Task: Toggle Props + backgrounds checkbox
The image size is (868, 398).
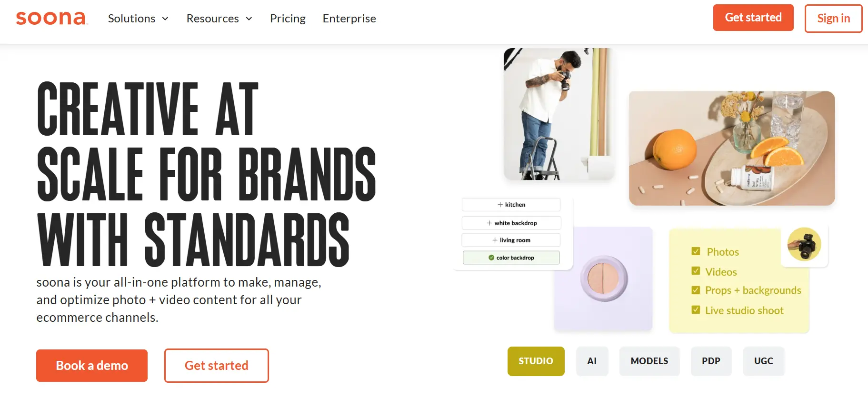Action: pos(696,290)
